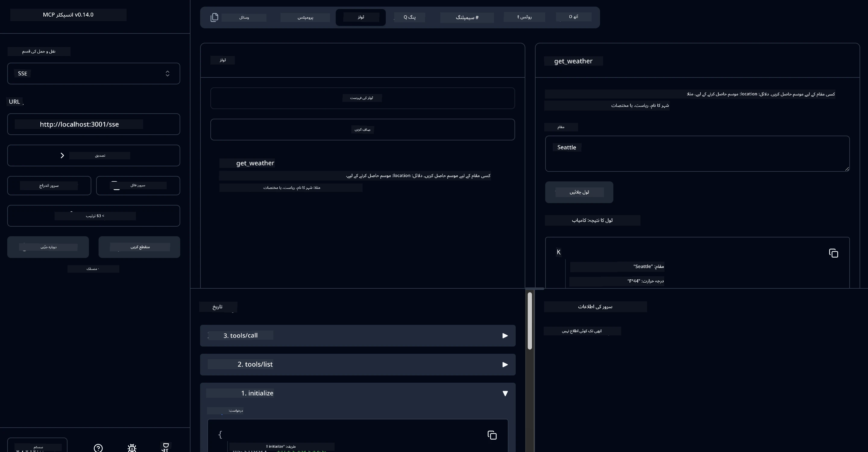
Task: Open the روٹس (Roots) tab
Action: point(524,17)
